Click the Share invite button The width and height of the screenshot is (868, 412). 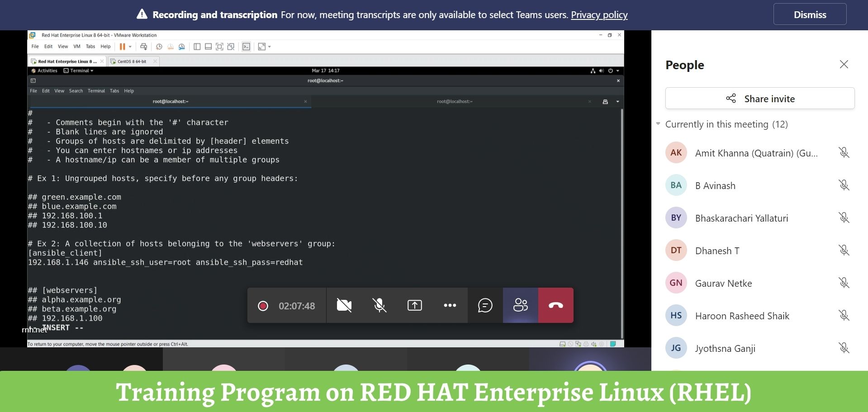click(x=760, y=98)
